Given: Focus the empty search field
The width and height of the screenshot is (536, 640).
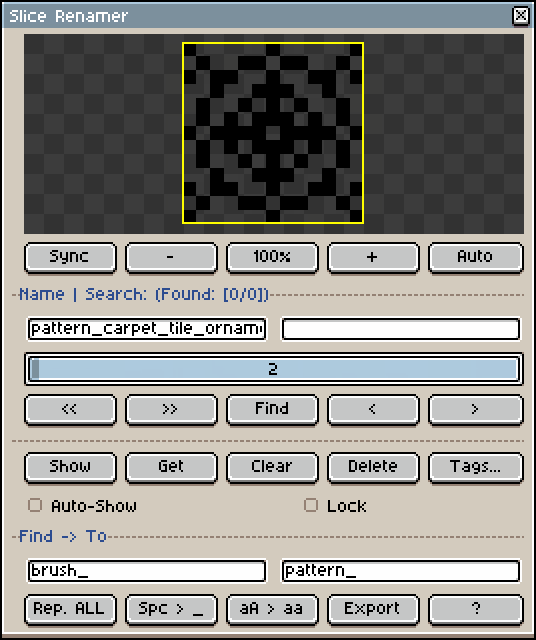Looking at the screenshot, I should click(x=401, y=329).
